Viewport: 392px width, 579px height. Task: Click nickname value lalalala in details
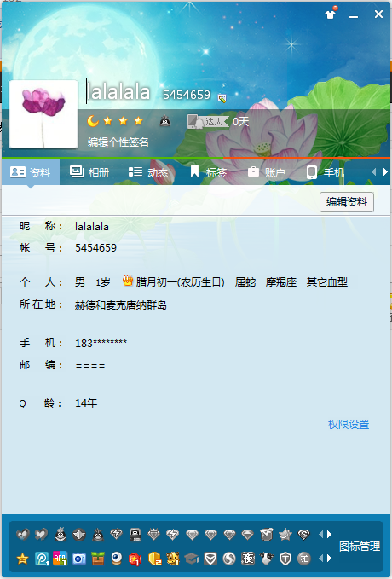[x=92, y=226]
